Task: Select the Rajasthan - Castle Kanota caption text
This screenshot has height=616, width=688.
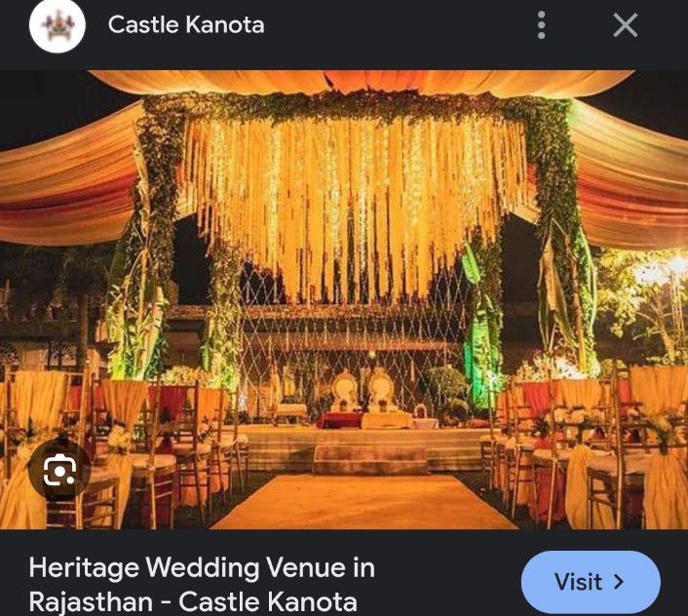Action: point(193,601)
